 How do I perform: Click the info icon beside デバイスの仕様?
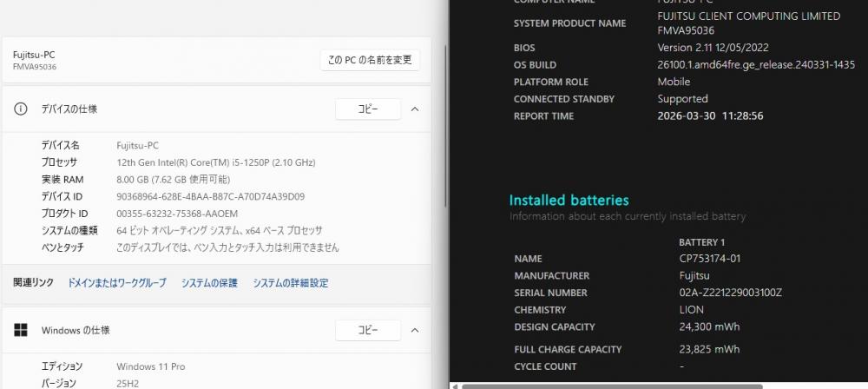tap(21, 109)
